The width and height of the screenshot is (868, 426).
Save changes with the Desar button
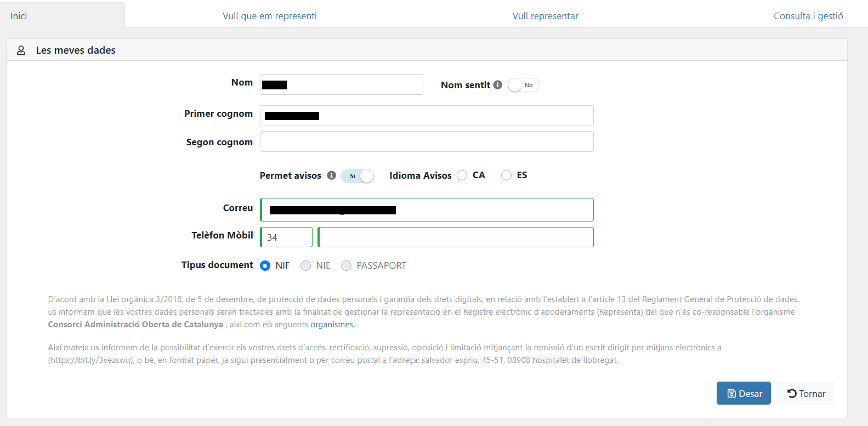(744, 393)
